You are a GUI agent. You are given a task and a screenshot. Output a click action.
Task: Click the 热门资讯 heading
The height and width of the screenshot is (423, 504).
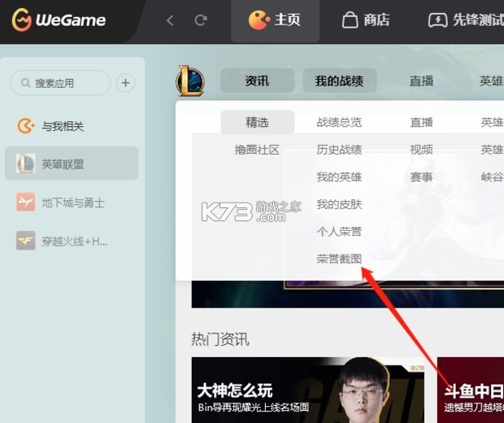[220, 339]
